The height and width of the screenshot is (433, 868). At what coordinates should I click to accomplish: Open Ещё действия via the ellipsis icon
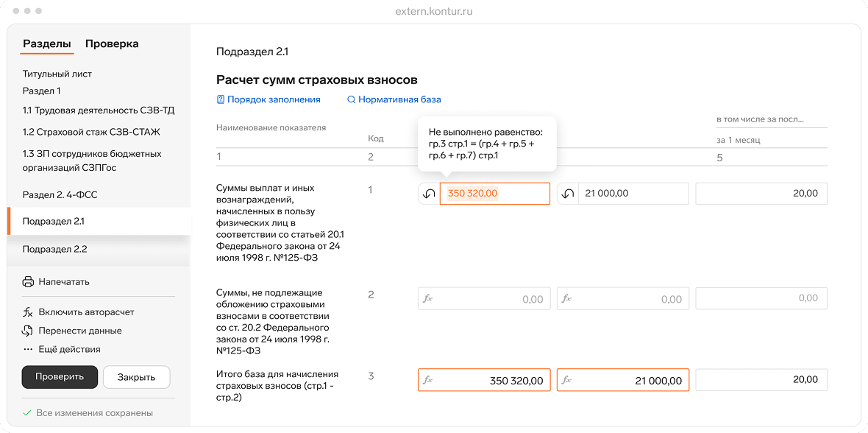pos(27,348)
